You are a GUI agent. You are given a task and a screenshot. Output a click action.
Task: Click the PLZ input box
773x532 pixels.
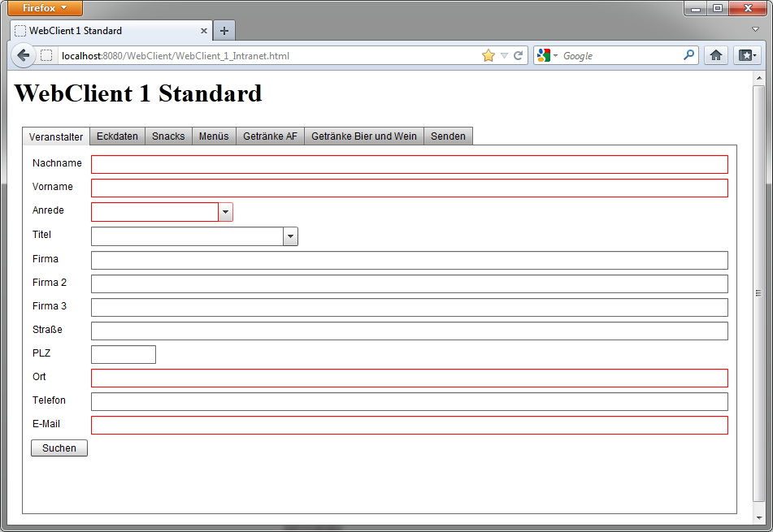[123, 355]
